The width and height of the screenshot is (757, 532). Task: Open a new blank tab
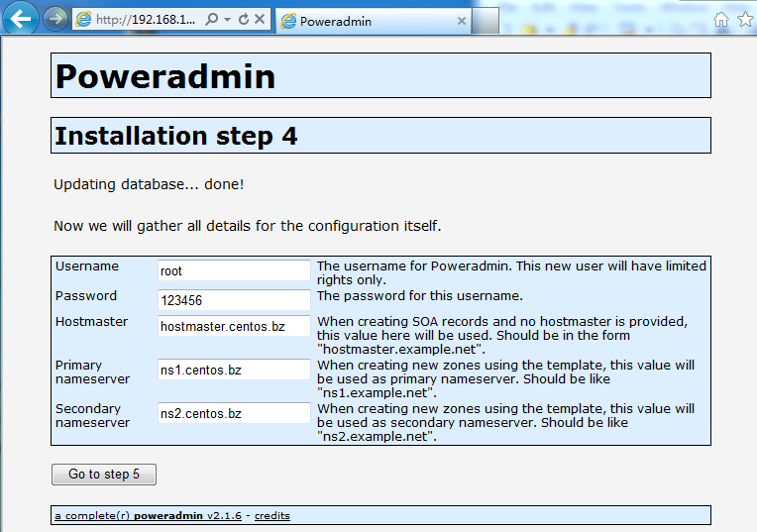tap(486, 21)
